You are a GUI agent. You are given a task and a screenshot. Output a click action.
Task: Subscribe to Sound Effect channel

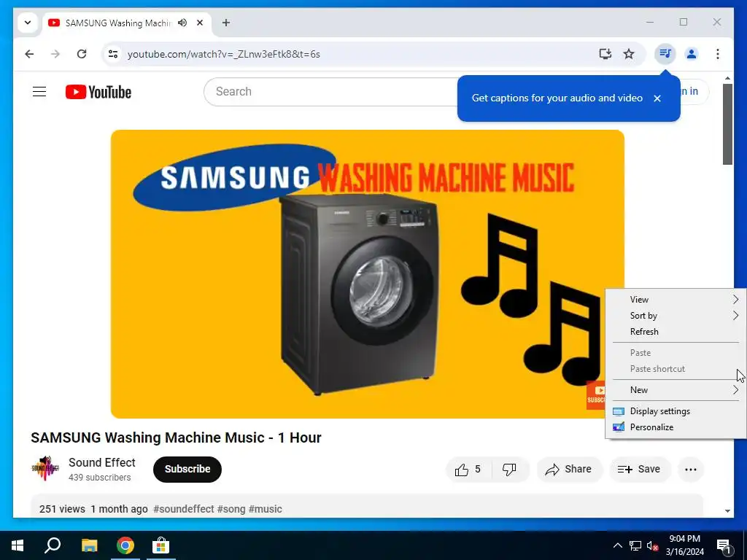tap(187, 469)
